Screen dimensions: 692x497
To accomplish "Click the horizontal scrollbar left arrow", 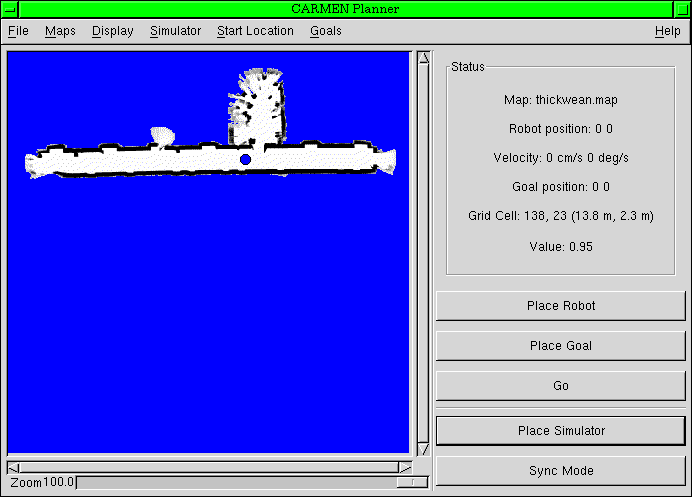I will pyautogui.click(x=14, y=467).
